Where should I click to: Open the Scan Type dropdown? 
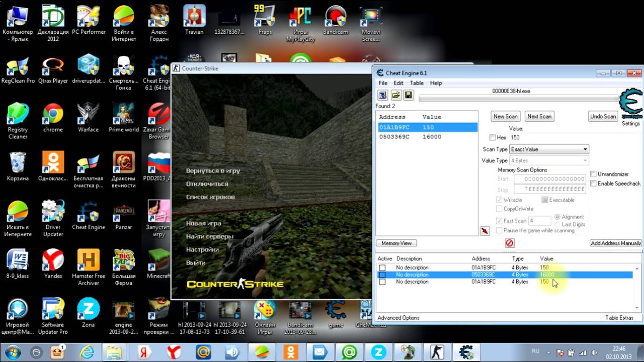(x=549, y=149)
